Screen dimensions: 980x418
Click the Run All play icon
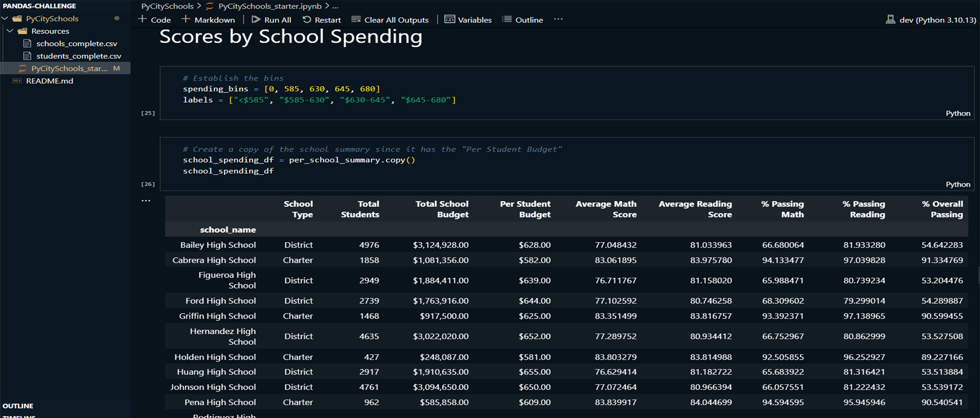click(x=256, y=20)
